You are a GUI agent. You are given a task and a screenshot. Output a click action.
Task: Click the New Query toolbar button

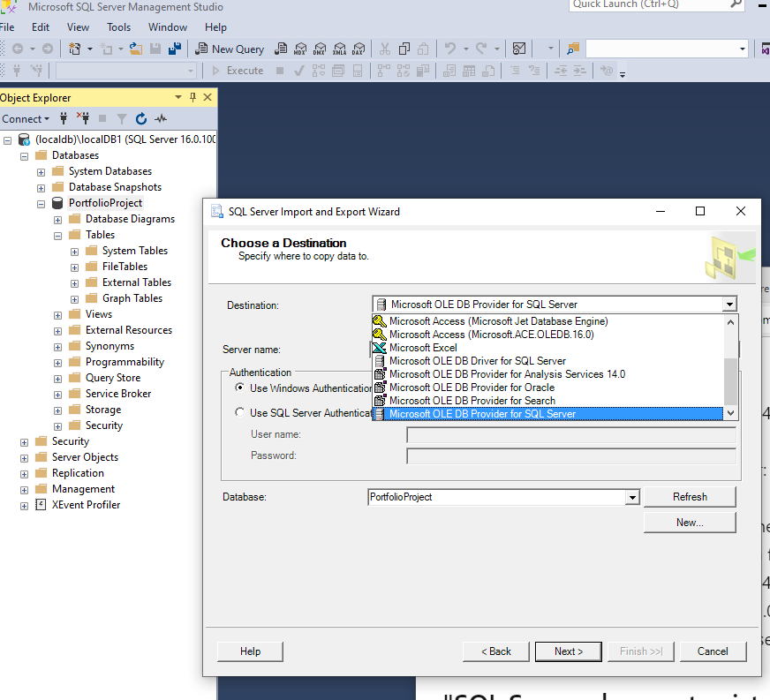(x=230, y=49)
